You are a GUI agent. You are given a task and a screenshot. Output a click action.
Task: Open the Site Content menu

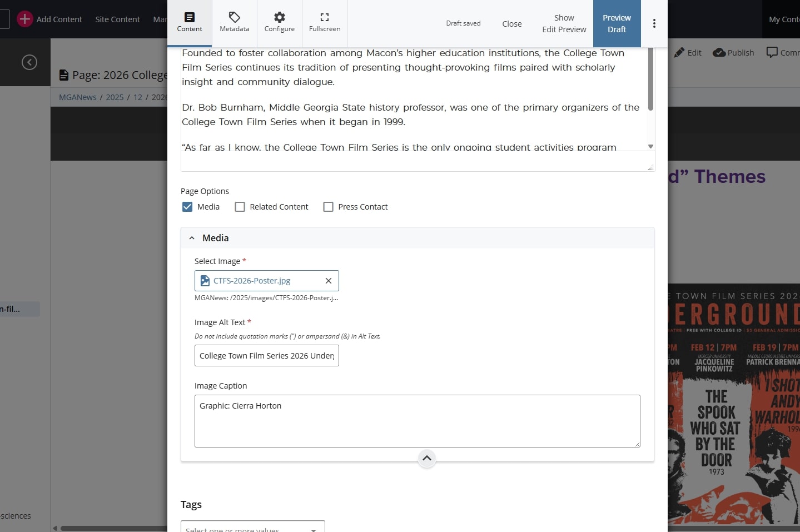pyautogui.click(x=117, y=19)
